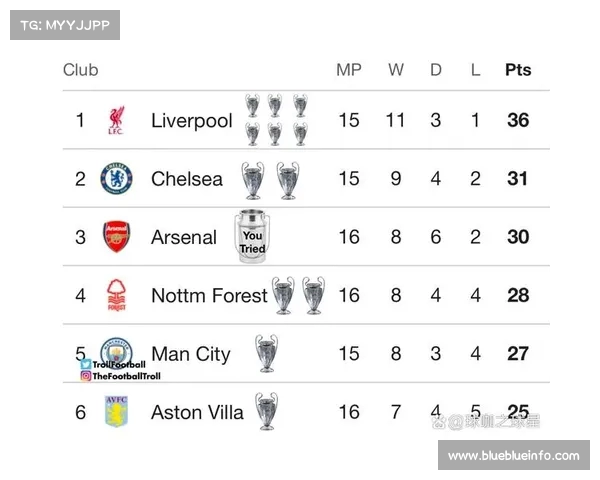This screenshot has width=600, height=480.
Task: Click the Pts column header
Action: pyautogui.click(x=517, y=70)
